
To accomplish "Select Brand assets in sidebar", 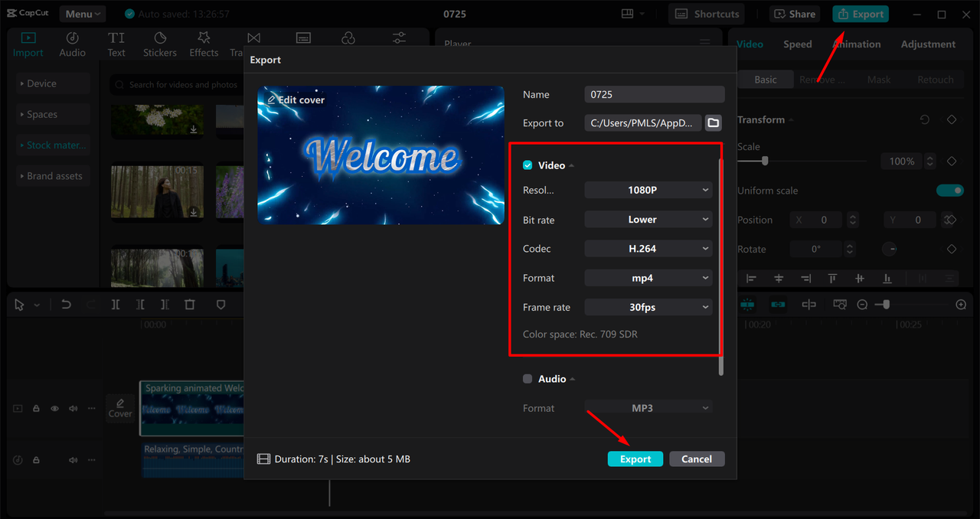I will tap(53, 176).
